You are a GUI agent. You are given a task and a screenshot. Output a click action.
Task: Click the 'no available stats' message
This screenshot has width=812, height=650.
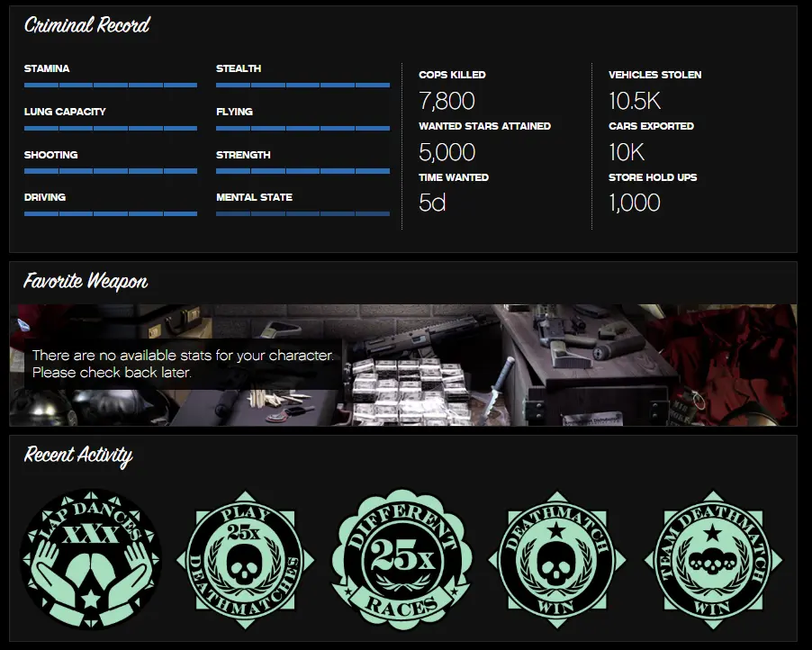click(183, 364)
